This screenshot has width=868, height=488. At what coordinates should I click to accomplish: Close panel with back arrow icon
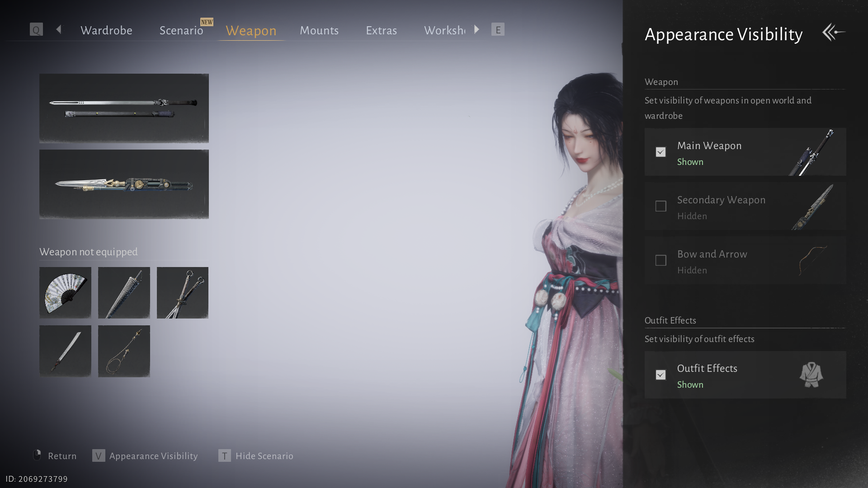coord(834,33)
